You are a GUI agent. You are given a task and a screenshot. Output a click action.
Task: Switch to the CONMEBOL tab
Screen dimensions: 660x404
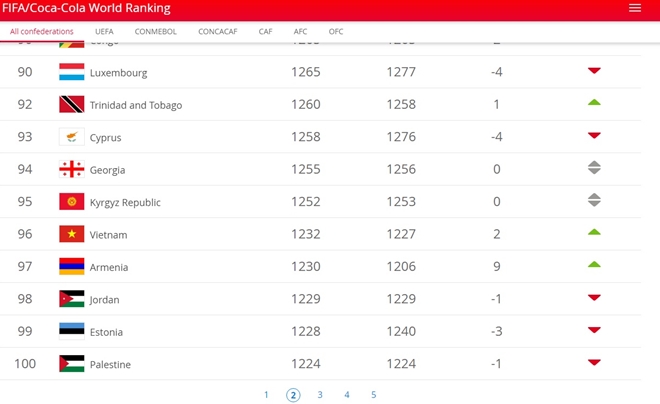(155, 32)
